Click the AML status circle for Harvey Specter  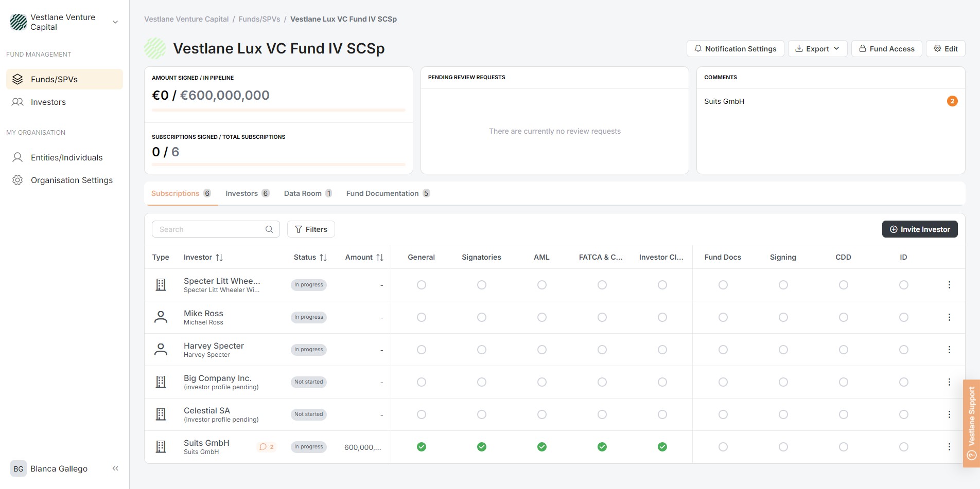pyautogui.click(x=542, y=350)
